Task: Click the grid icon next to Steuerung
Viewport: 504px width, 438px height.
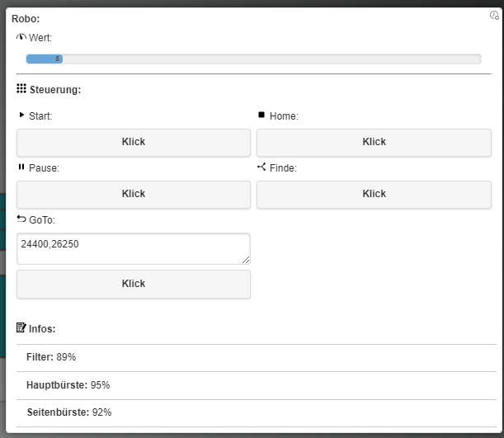Action: click(21, 88)
